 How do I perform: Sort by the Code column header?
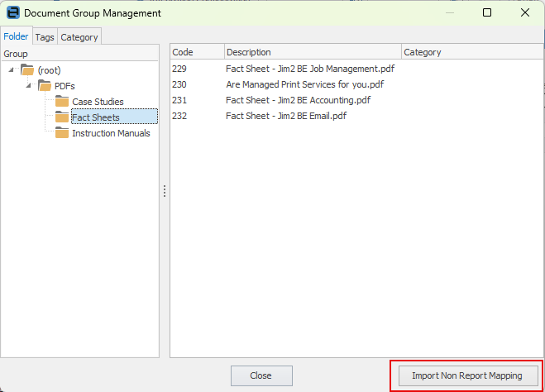[198, 52]
